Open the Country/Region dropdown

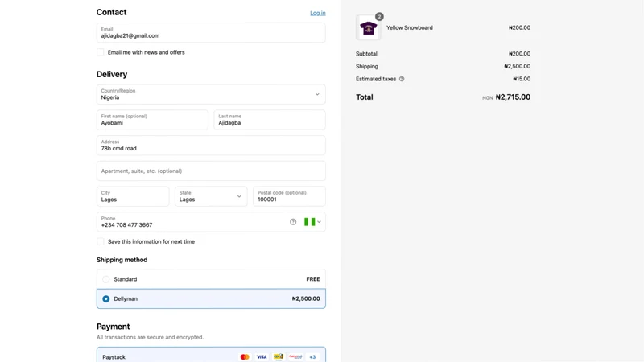[211, 94]
